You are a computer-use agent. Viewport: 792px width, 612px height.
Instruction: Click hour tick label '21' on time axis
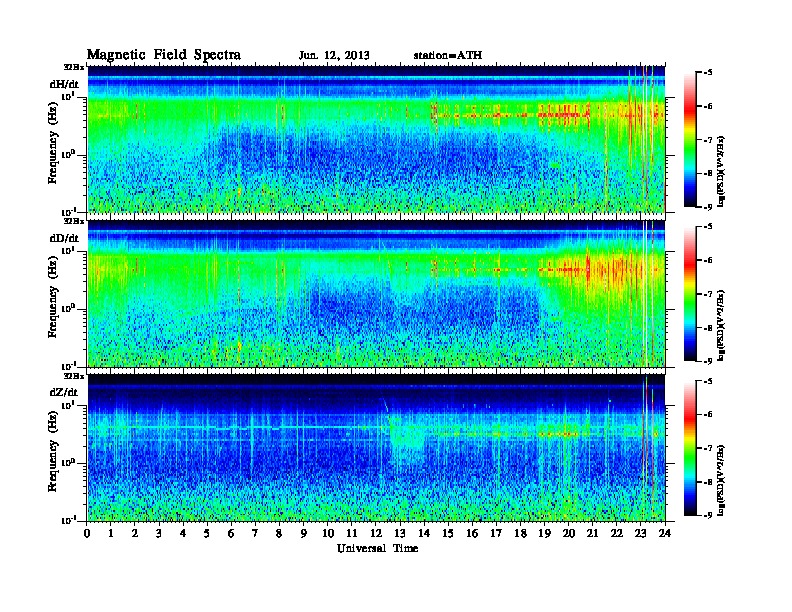tap(592, 534)
